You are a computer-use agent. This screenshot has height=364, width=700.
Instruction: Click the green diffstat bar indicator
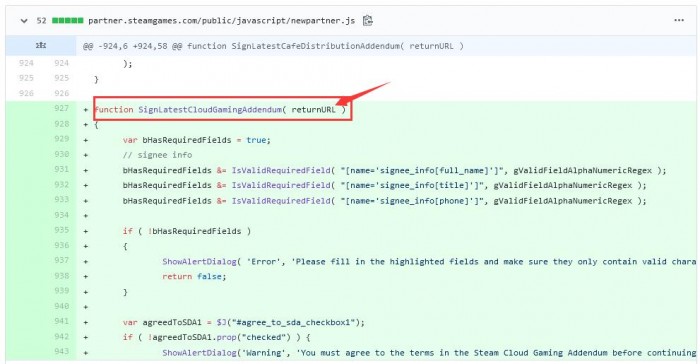67,21
